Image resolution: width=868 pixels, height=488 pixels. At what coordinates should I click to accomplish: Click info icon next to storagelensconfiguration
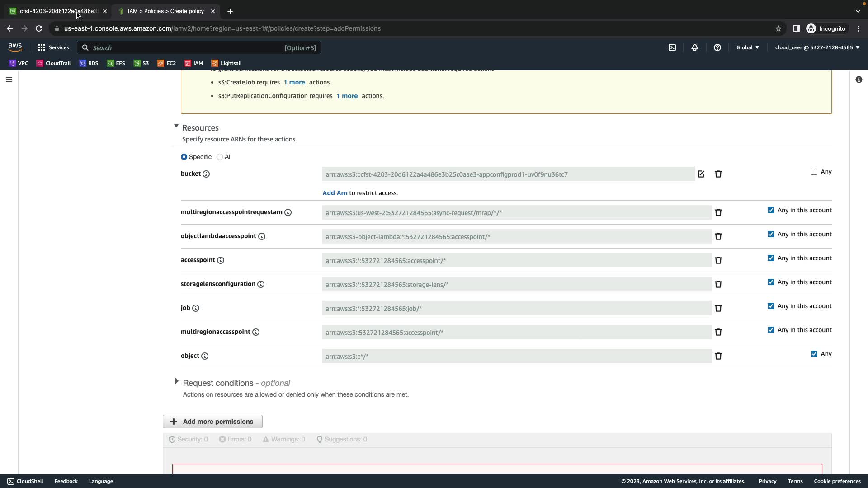click(x=261, y=284)
